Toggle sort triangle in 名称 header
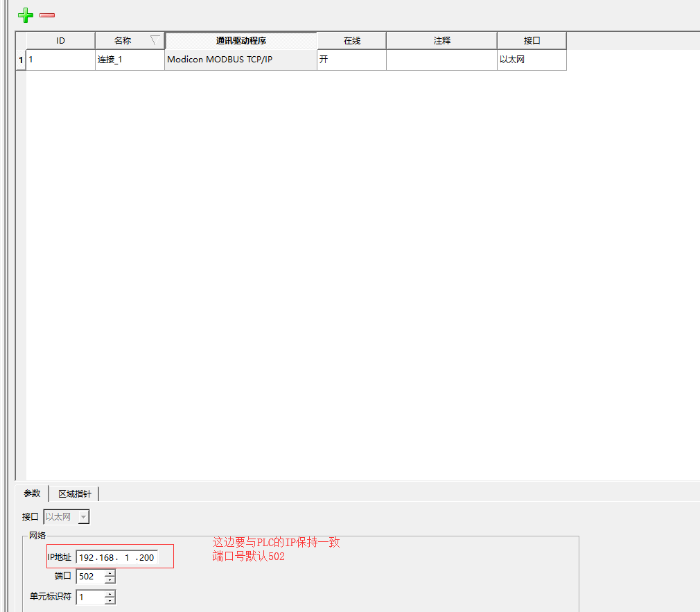Image resolution: width=700 pixels, height=612 pixels. [155, 41]
